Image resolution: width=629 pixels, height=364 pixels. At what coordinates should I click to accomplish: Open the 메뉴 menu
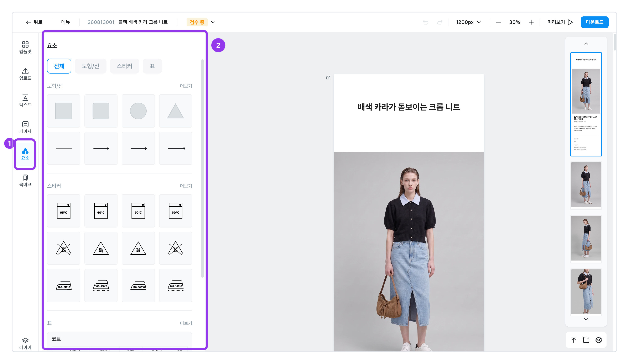(65, 22)
